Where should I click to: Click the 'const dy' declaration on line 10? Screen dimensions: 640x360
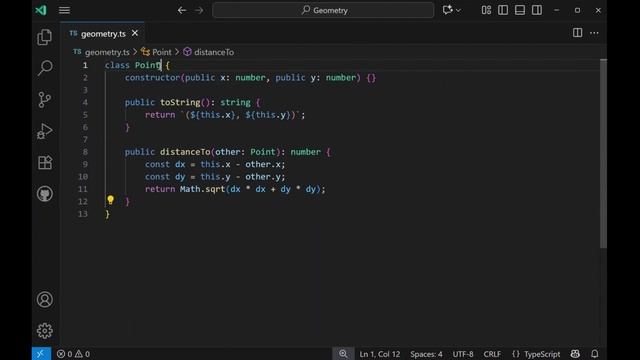(165, 177)
